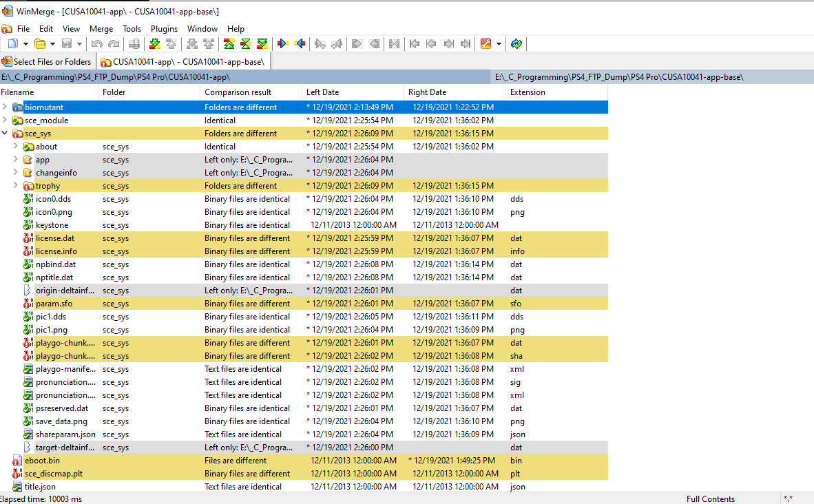Click the Open folder toolbar icon
This screenshot has width=814, height=504.
(x=40, y=44)
